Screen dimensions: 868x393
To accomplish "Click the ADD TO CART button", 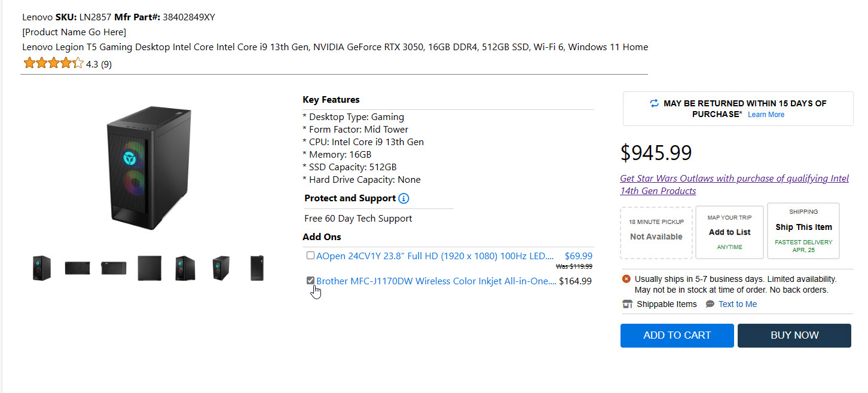I will coord(677,335).
